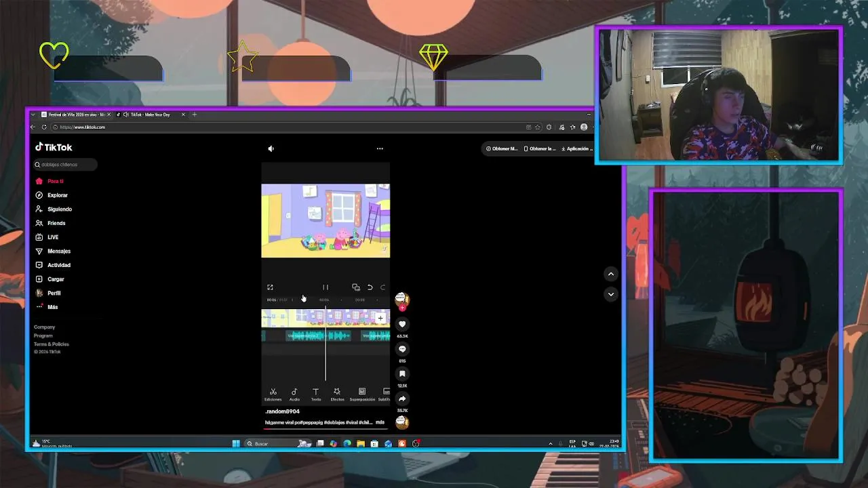The image size is (868, 488).
Task: Mute the TikTok video with speaker icon
Action: tap(271, 148)
